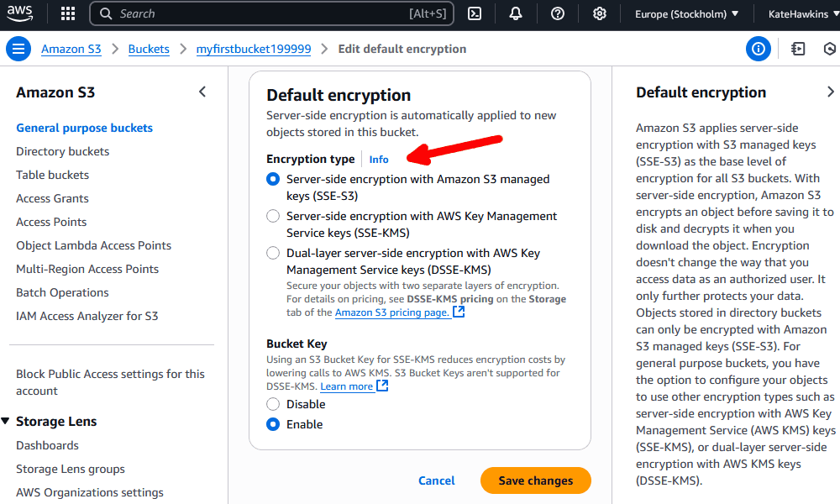The height and width of the screenshot is (504, 840).
Task: Click the search magnifier icon
Action: coord(106,14)
